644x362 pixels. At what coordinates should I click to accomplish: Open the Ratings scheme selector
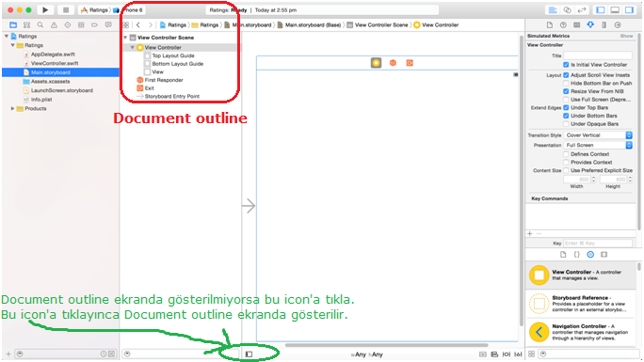[94, 9]
